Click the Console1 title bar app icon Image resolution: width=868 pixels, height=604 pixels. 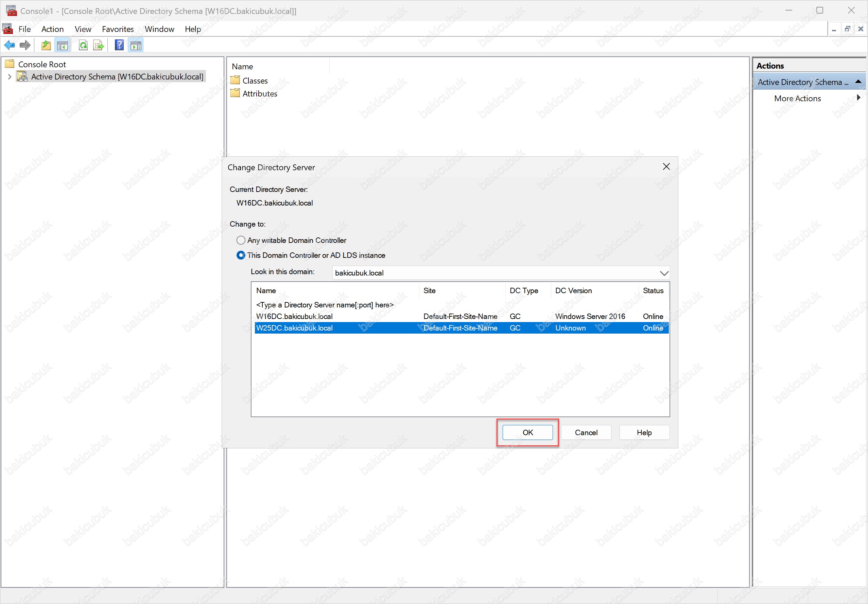click(x=11, y=11)
